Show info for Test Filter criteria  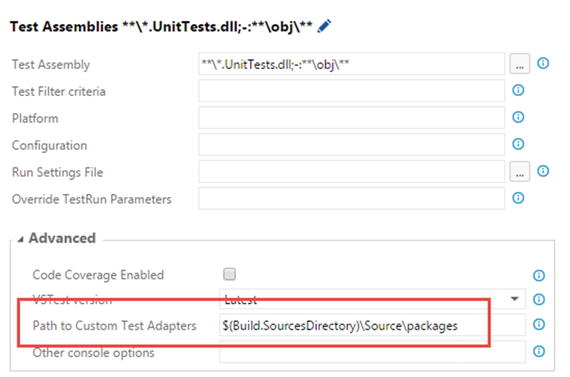pos(518,90)
